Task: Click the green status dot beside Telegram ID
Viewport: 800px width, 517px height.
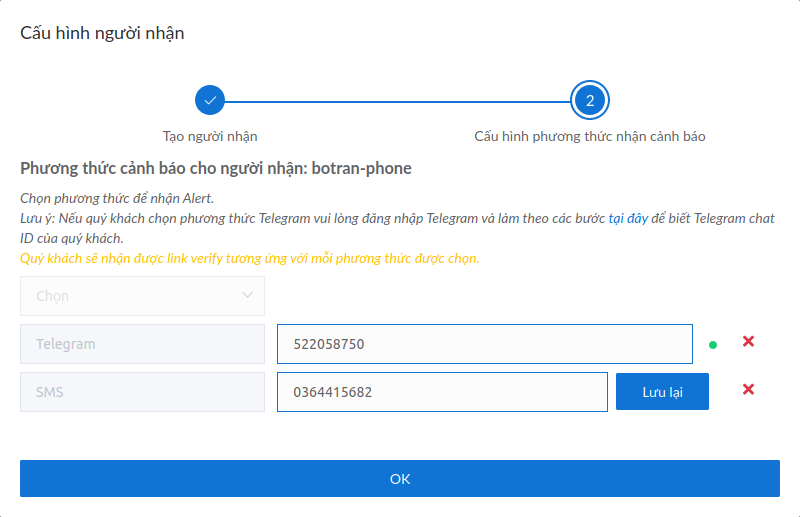Action: click(713, 345)
